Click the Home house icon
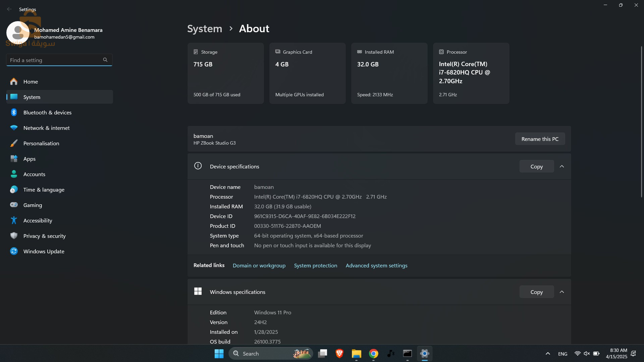Image resolution: width=644 pixels, height=362 pixels. click(14, 82)
